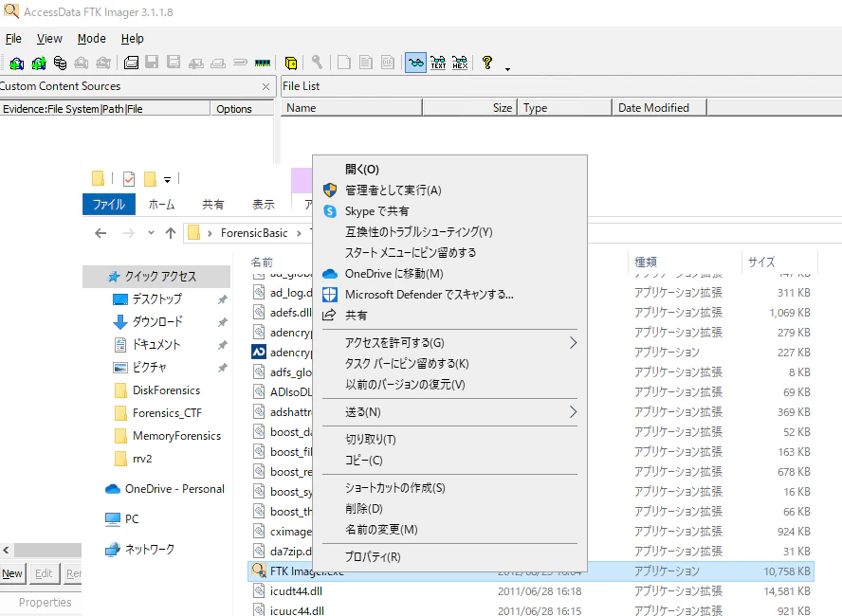This screenshot has width=842, height=616.
Task: Click the yellow question mark help icon
Action: [487, 63]
